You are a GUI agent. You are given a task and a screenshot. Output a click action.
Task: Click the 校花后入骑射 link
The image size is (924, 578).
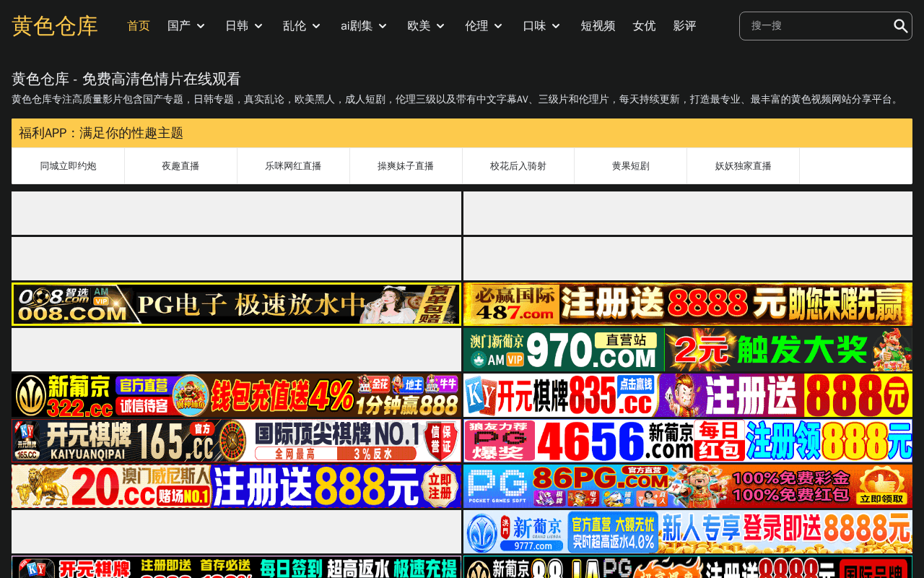pos(518,166)
